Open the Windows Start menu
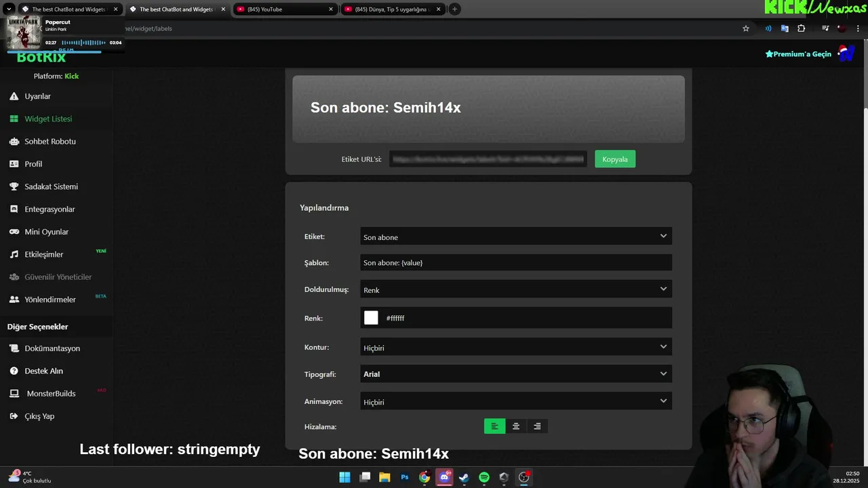Screen dimensions: 868x488 pyautogui.click(x=344, y=477)
